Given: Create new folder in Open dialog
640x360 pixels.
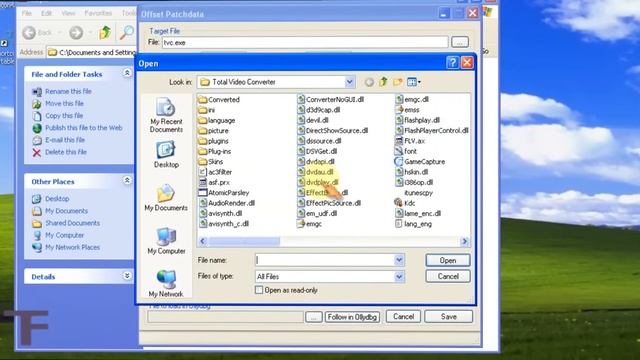Looking at the screenshot, I should tap(398, 82).
